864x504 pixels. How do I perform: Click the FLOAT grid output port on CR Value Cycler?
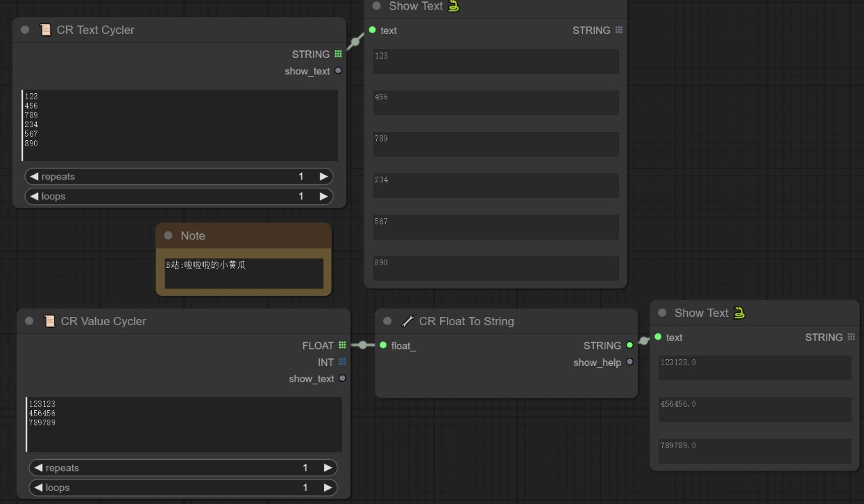(342, 346)
